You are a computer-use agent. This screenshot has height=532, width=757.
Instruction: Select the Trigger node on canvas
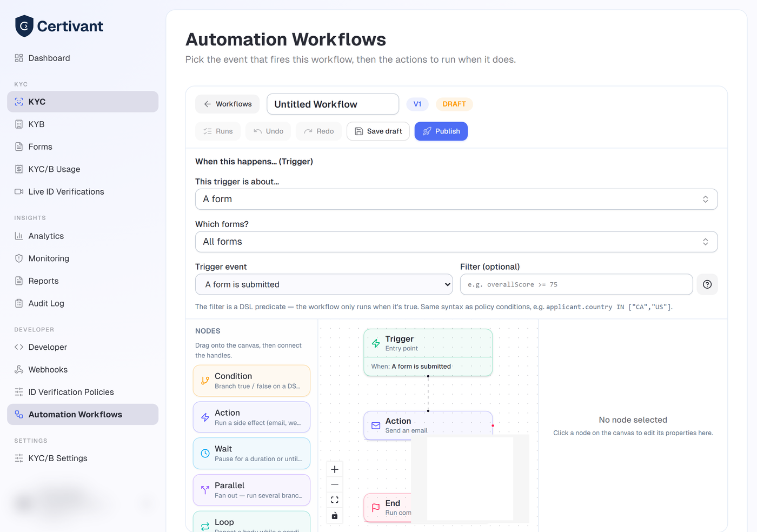(428, 353)
